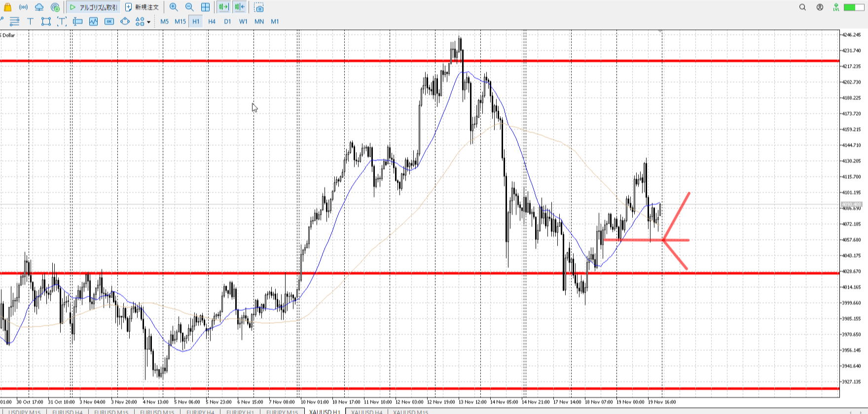Toggle chart shift from right edge
Viewport: 868px width, 414px height.
[x=240, y=7]
